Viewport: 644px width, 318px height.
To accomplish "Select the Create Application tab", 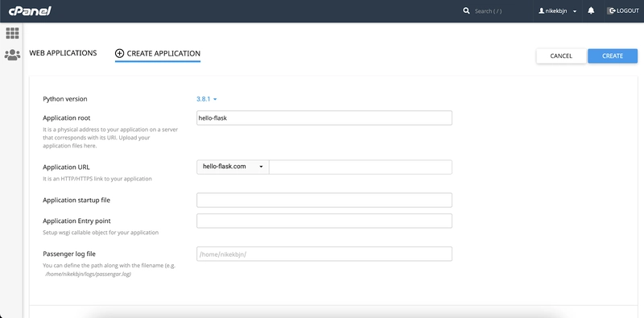I will tap(158, 54).
